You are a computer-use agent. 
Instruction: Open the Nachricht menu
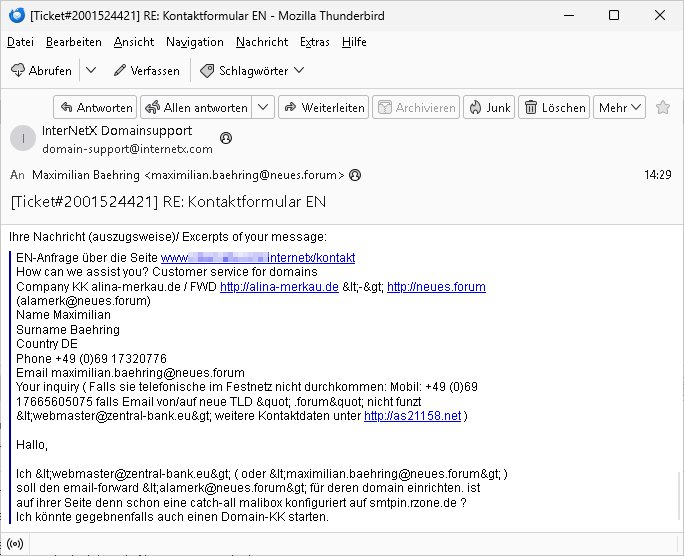[x=262, y=42]
